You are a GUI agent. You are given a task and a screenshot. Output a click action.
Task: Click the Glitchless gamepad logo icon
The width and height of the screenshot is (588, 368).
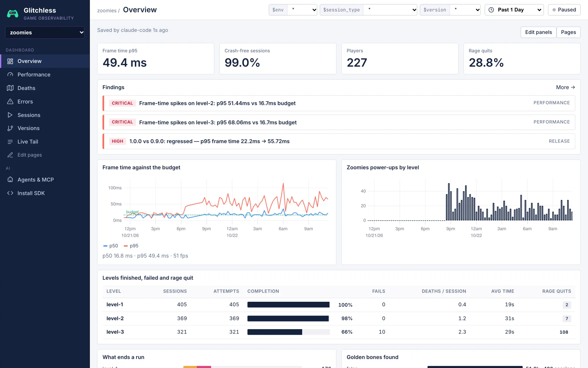coord(13,14)
